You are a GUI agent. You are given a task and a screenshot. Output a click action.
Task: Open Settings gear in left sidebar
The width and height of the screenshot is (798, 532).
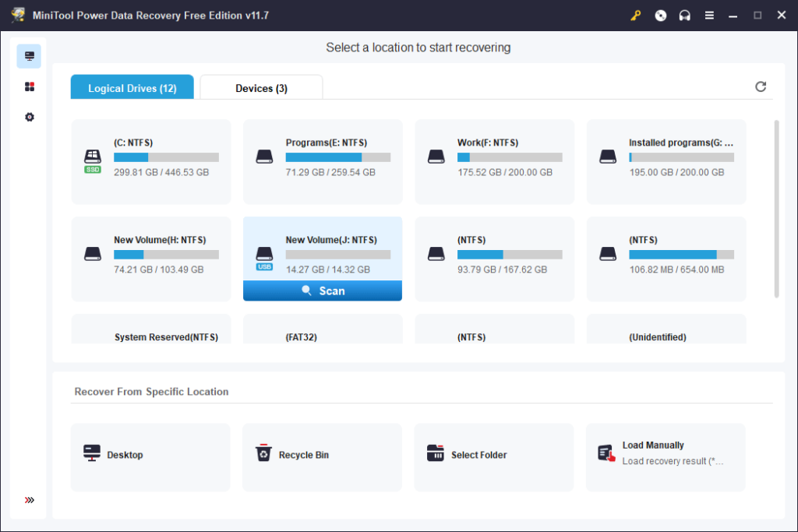click(x=30, y=117)
